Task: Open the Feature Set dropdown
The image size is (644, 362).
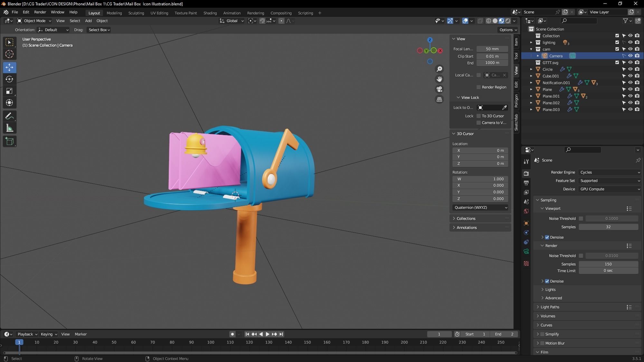Action: (x=610, y=181)
